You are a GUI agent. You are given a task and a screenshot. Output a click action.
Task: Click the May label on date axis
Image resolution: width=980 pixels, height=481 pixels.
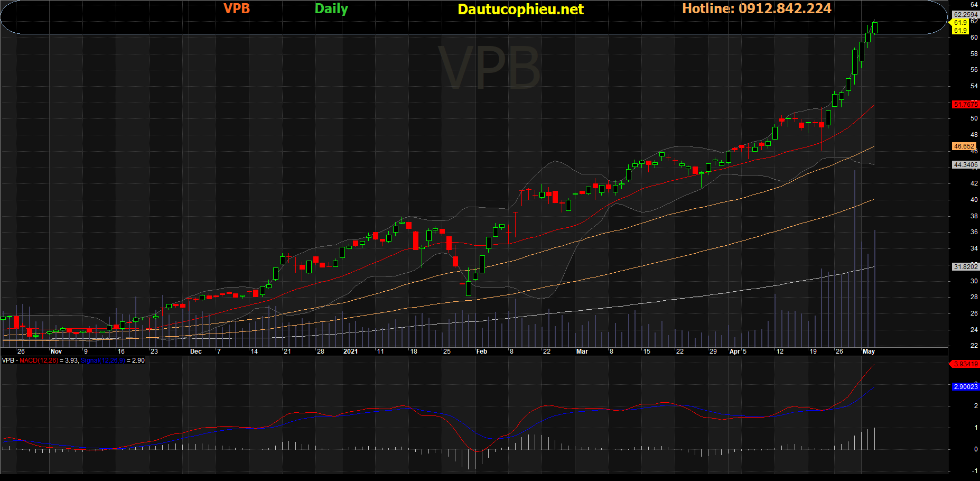[x=869, y=351]
